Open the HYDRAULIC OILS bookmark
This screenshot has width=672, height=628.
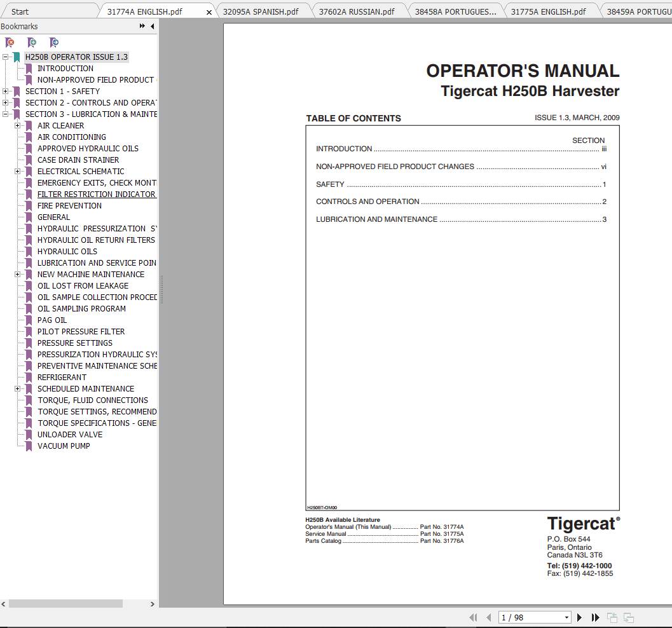pyautogui.click(x=67, y=251)
